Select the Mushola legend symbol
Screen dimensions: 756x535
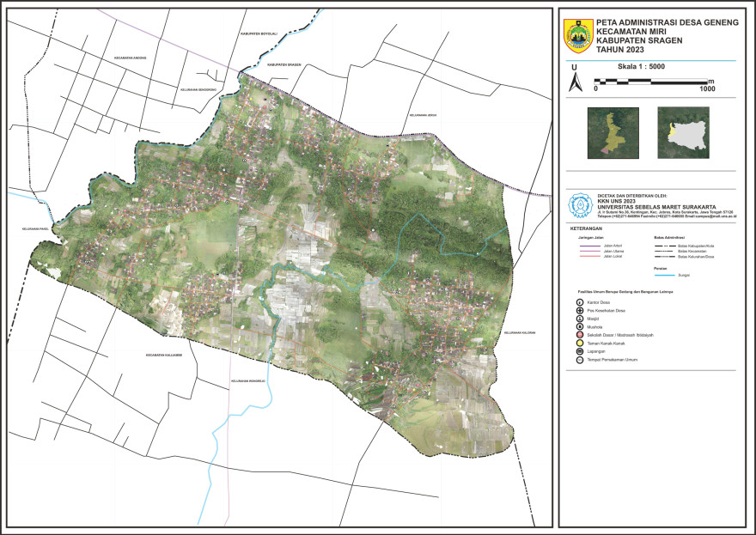(x=580, y=327)
